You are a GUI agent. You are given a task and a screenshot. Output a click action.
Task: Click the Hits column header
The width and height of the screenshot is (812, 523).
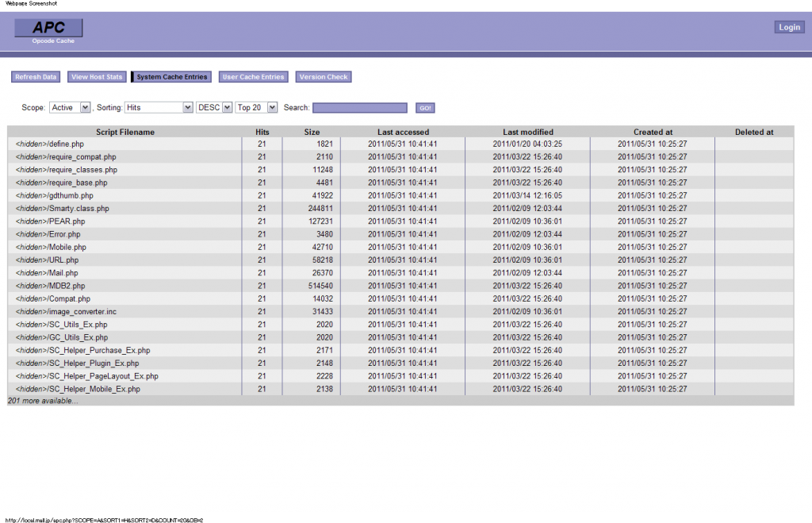point(262,132)
